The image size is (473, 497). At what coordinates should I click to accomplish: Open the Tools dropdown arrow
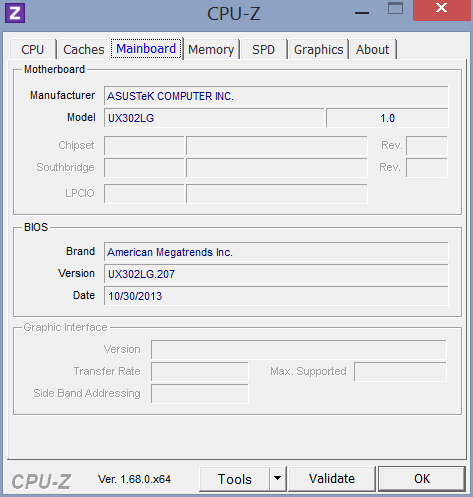click(277, 479)
